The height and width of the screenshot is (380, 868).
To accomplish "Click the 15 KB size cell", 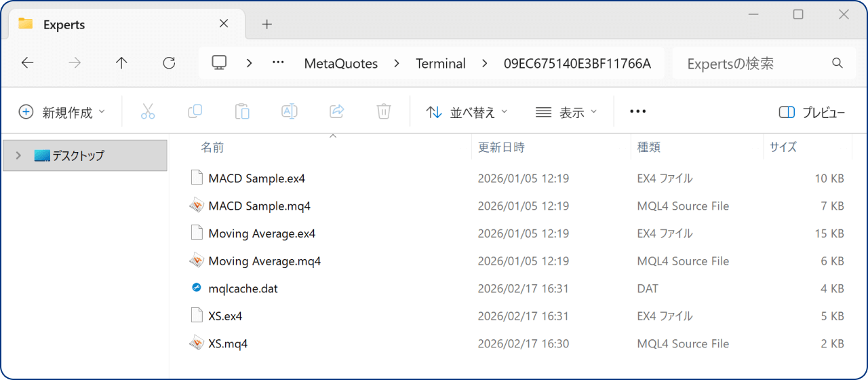I will pyautogui.click(x=829, y=233).
